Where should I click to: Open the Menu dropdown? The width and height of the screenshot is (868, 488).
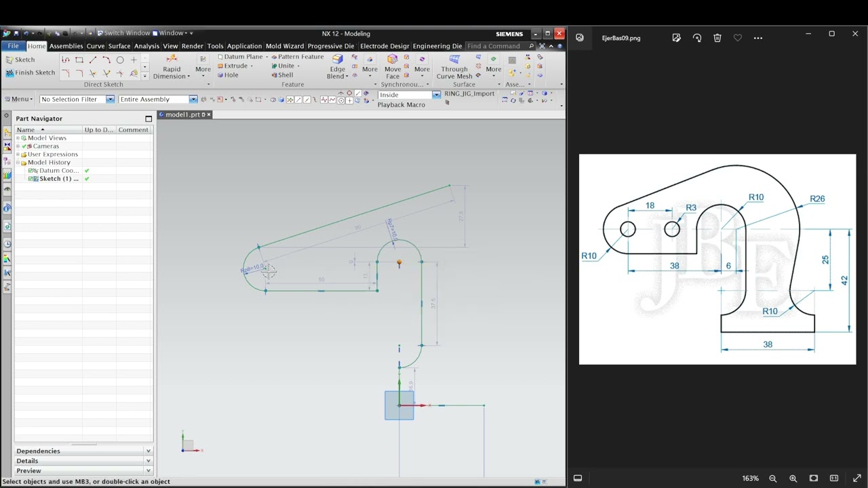point(18,100)
